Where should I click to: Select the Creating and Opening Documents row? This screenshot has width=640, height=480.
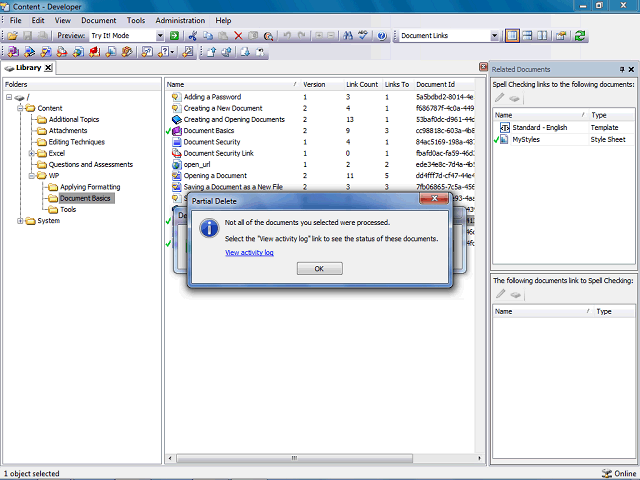(234, 120)
